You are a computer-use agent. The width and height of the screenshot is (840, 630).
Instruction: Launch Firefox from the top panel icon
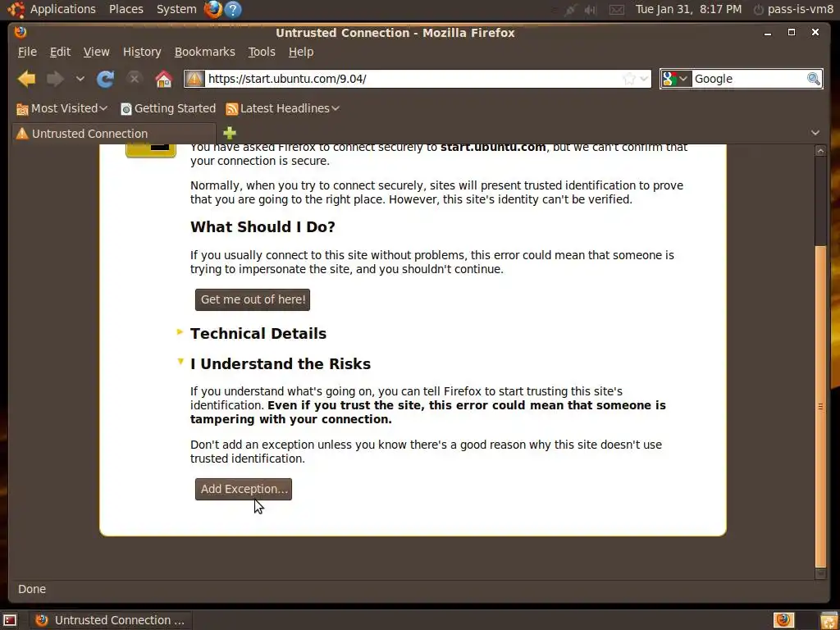(x=212, y=9)
